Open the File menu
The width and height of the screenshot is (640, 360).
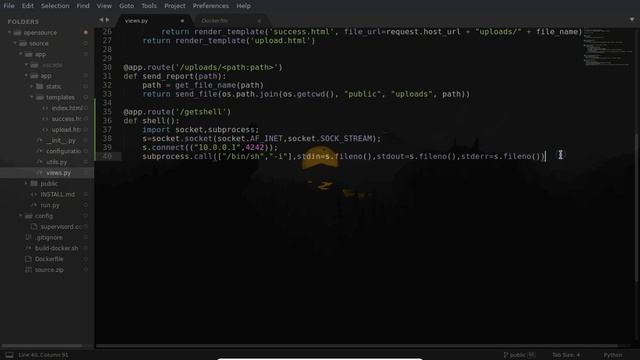click(x=9, y=6)
